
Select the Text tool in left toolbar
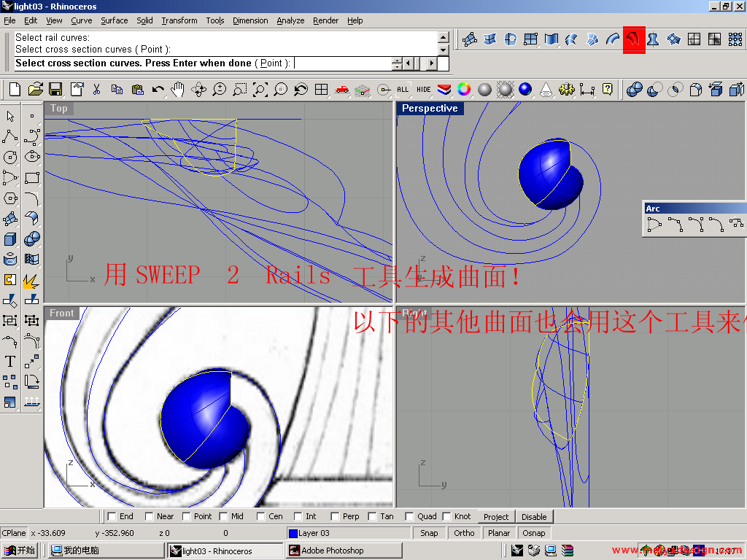[x=10, y=361]
